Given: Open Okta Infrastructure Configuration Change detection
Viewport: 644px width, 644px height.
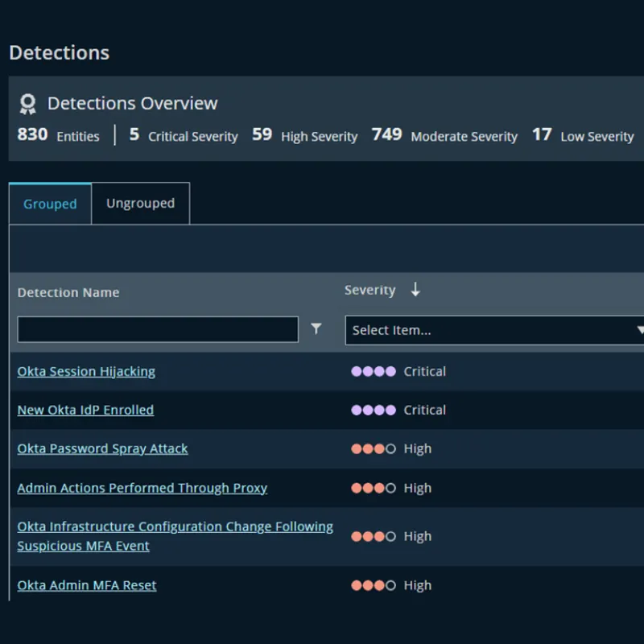Looking at the screenshot, I should click(175, 536).
